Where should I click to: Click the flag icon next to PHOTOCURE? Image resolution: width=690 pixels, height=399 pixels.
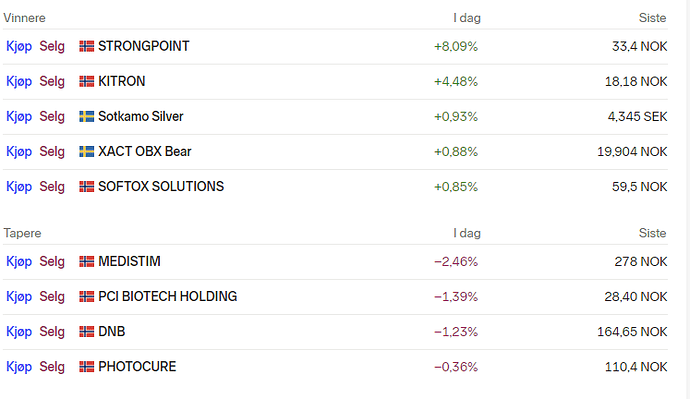click(x=86, y=366)
